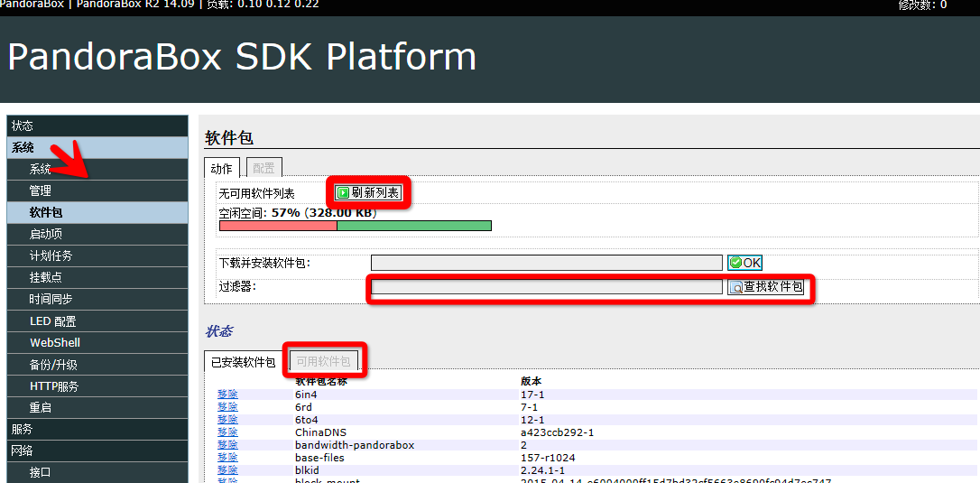980x483 pixels.
Task: Click the 查找软件包 button
Action: [x=766, y=287]
